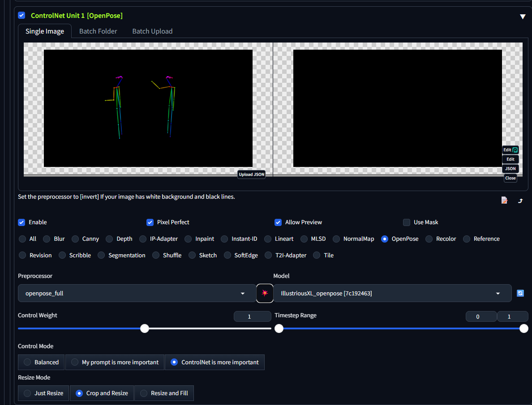The width and height of the screenshot is (532, 405).
Task: Open the Batch Upload tab
Action: pyautogui.click(x=152, y=31)
